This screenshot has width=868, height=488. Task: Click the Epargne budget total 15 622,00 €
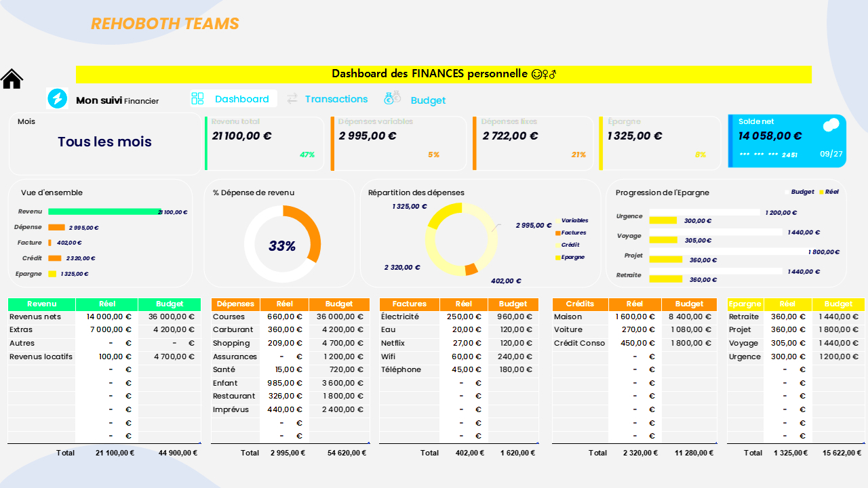pos(843,453)
